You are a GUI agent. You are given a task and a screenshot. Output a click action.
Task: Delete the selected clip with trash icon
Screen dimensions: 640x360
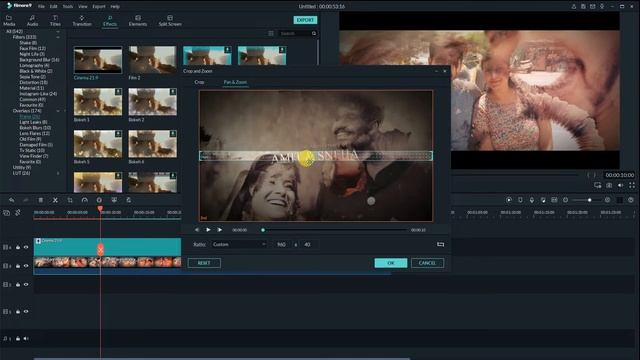[x=40, y=200]
